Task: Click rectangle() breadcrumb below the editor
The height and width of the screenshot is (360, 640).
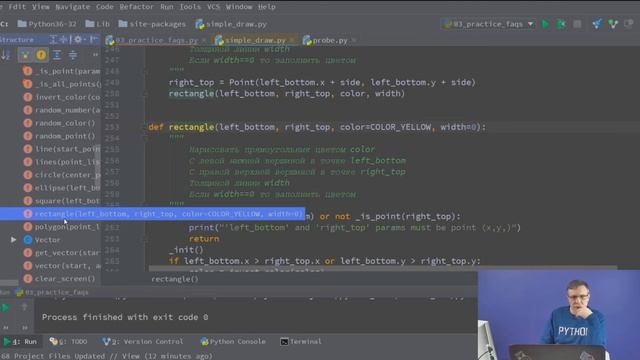Action: click(175, 279)
